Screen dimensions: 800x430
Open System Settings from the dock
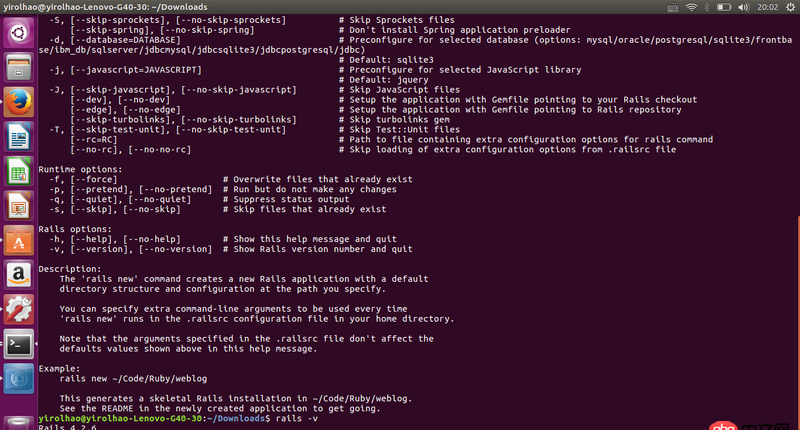tap(18, 309)
